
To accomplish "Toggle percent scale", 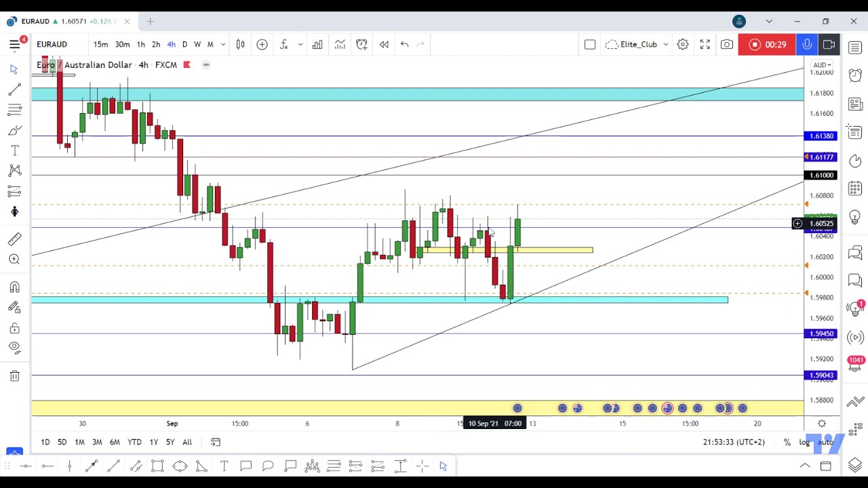I will (787, 442).
